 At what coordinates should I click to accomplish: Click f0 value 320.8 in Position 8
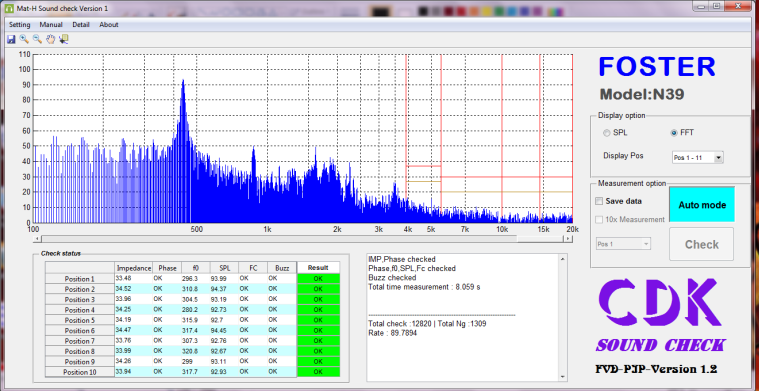coord(196,351)
